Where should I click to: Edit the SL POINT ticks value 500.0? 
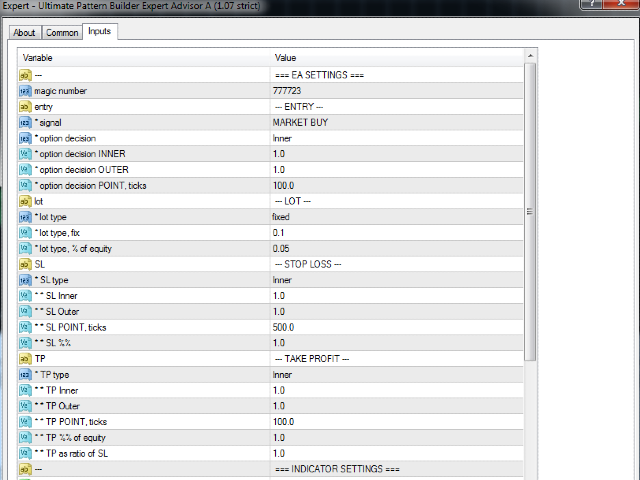click(x=396, y=327)
